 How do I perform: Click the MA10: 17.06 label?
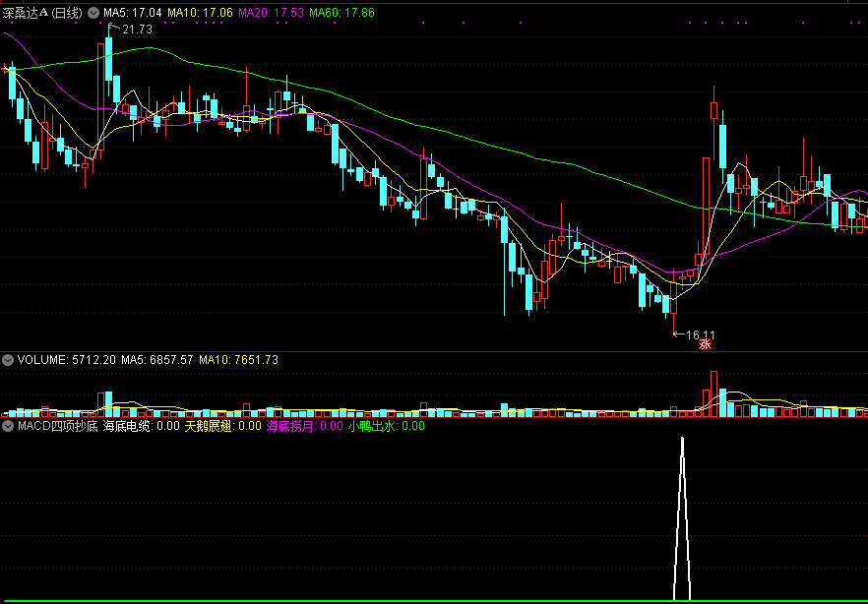(x=201, y=13)
